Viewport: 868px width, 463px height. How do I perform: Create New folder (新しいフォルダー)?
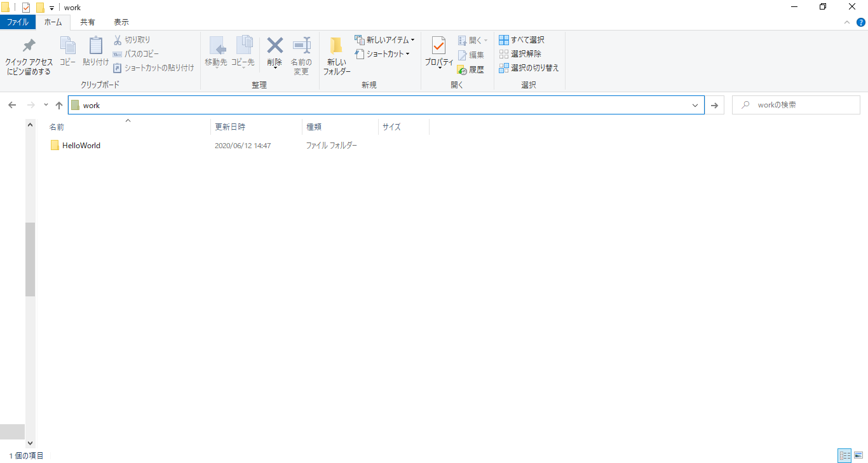coord(337,56)
